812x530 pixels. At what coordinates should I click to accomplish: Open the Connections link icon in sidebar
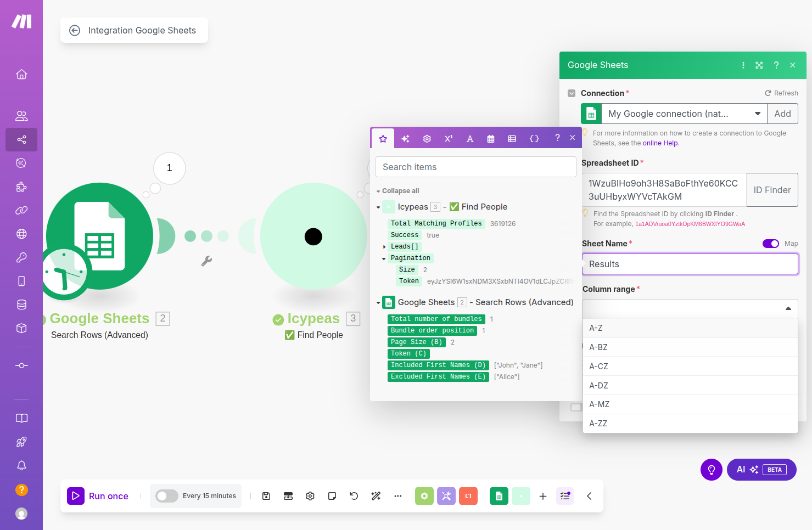(x=21, y=210)
